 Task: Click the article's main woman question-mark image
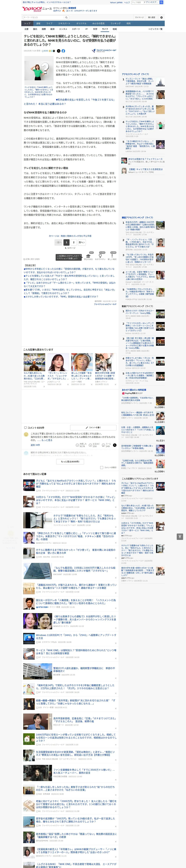[39, 71]
